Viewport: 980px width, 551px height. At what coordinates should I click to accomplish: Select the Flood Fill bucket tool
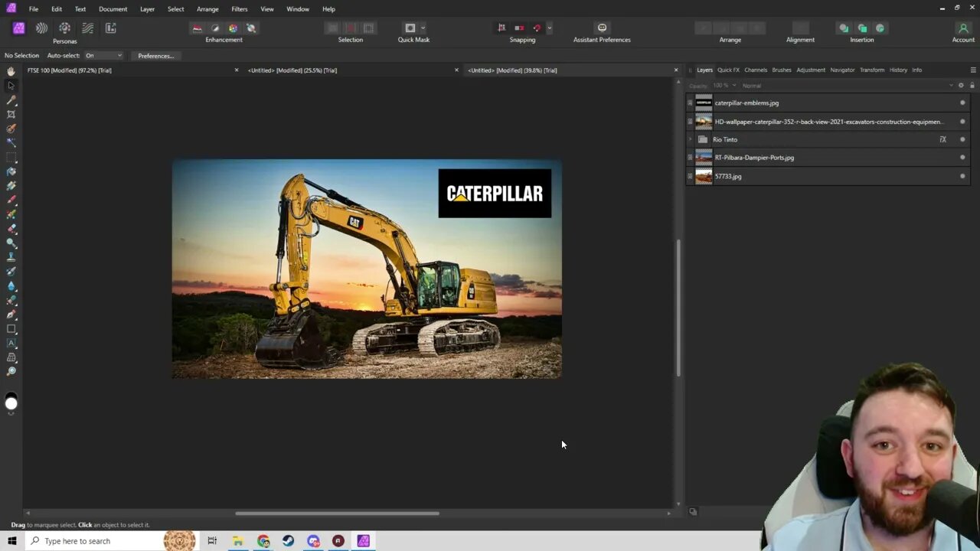tap(11, 171)
